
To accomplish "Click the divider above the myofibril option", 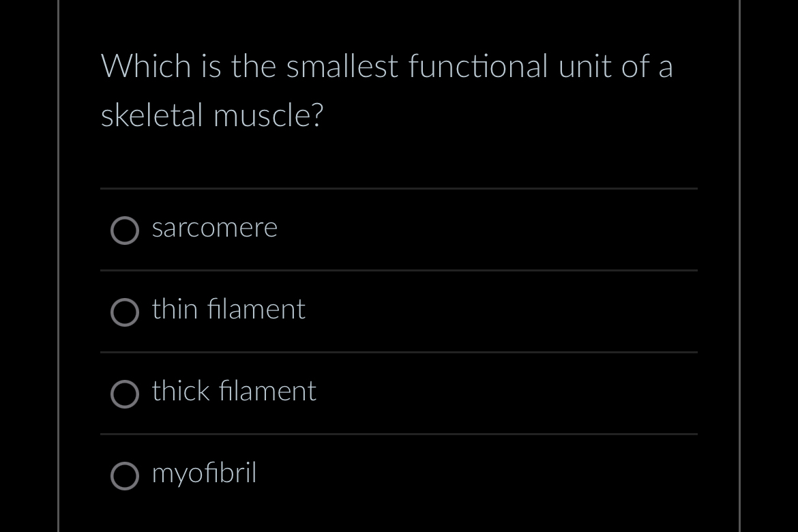I will tap(399, 434).
